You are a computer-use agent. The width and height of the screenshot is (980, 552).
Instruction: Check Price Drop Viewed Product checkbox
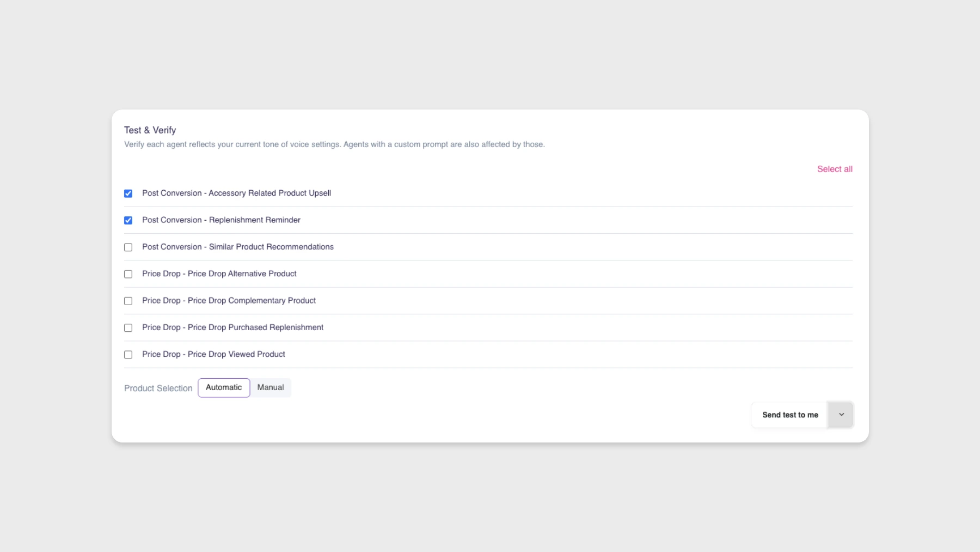click(128, 354)
